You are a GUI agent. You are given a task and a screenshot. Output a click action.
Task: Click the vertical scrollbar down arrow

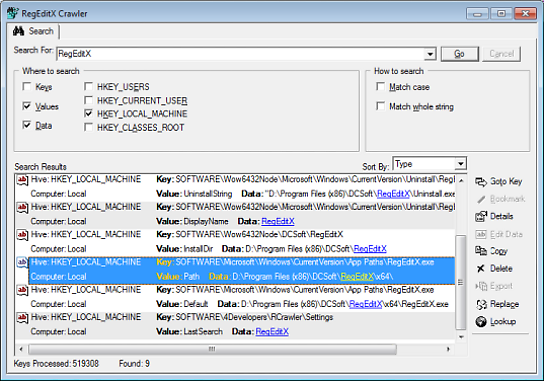pyautogui.click(x=461, y=337)
